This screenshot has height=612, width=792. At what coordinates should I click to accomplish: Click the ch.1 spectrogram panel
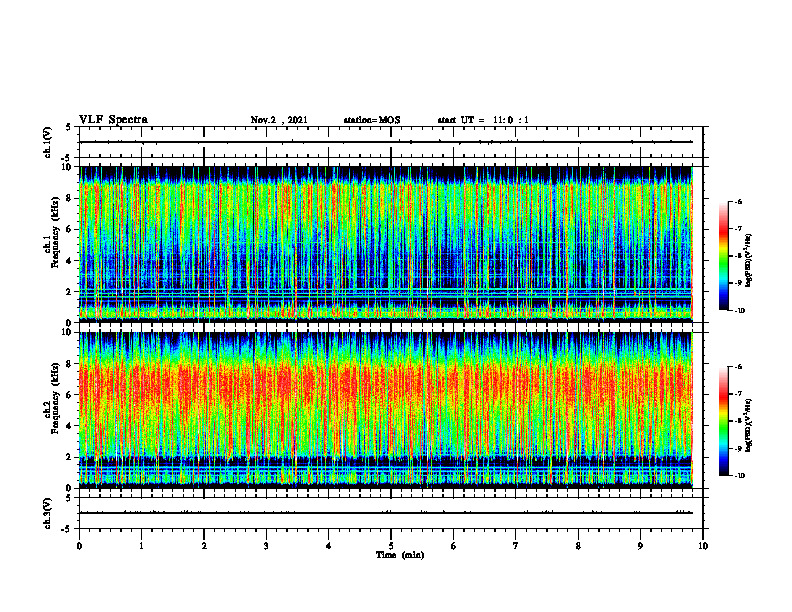point(386,244)
